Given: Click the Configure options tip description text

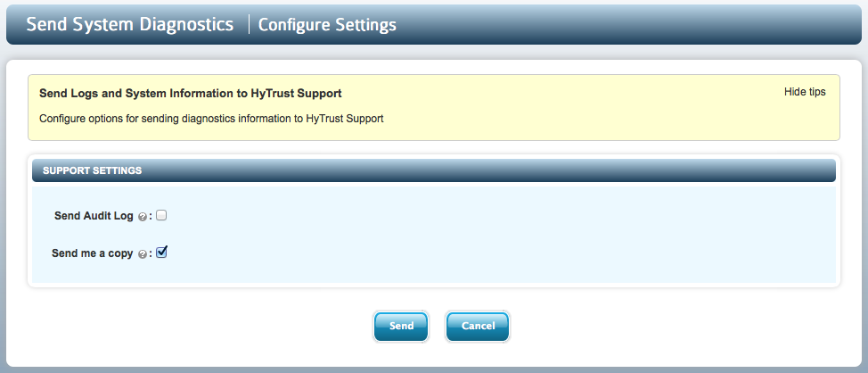Looking at the screenshot, I should click(x=211, y=119).
